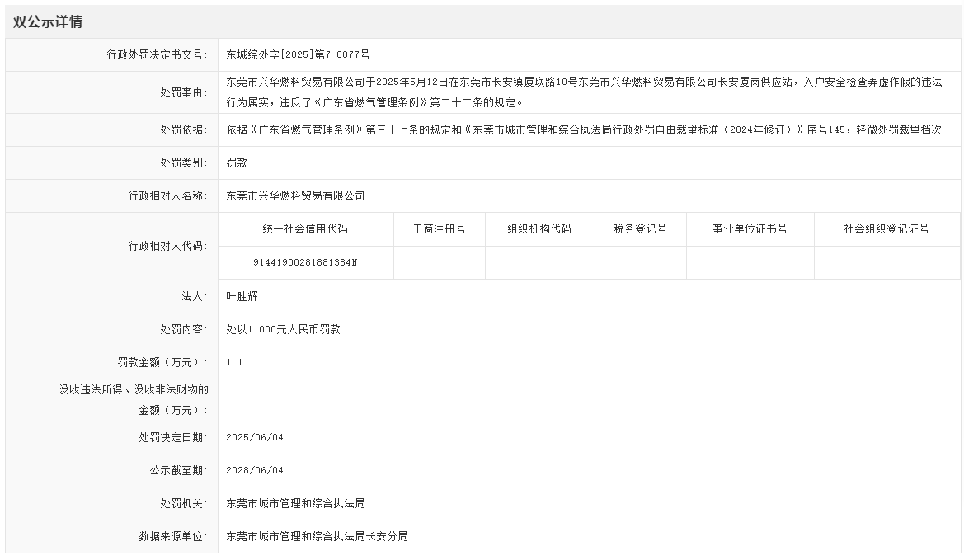964x560 pixels.
Task: Click the 处罚依据 regulation text
Action: click(x=584, y=129)
